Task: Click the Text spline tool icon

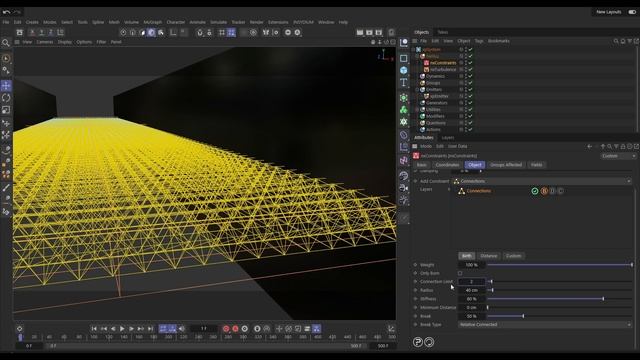Action: click(x=404, y=82)
